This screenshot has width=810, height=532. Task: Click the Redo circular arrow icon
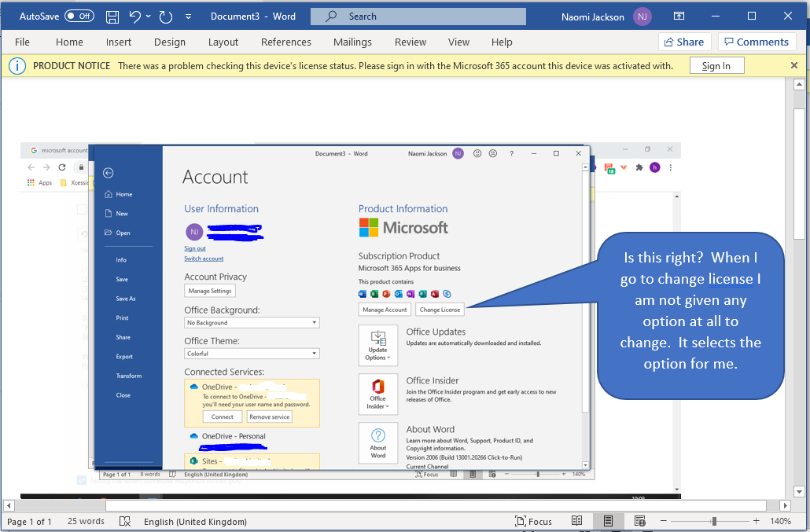point(166,17)
